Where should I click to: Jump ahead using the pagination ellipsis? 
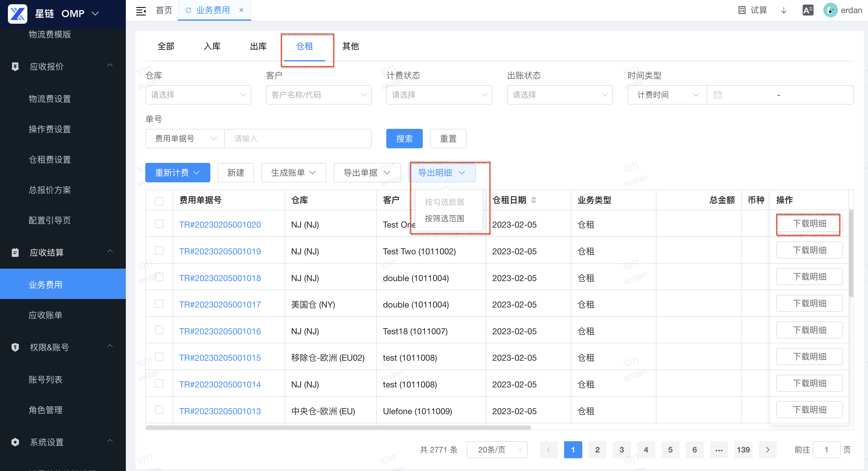pyautogui.click(x=719, y=450)
